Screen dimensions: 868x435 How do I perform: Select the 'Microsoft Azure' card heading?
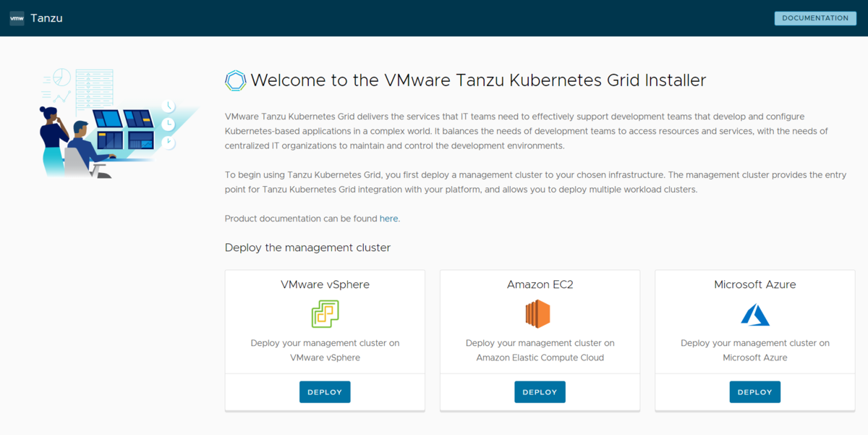point(755,284)
